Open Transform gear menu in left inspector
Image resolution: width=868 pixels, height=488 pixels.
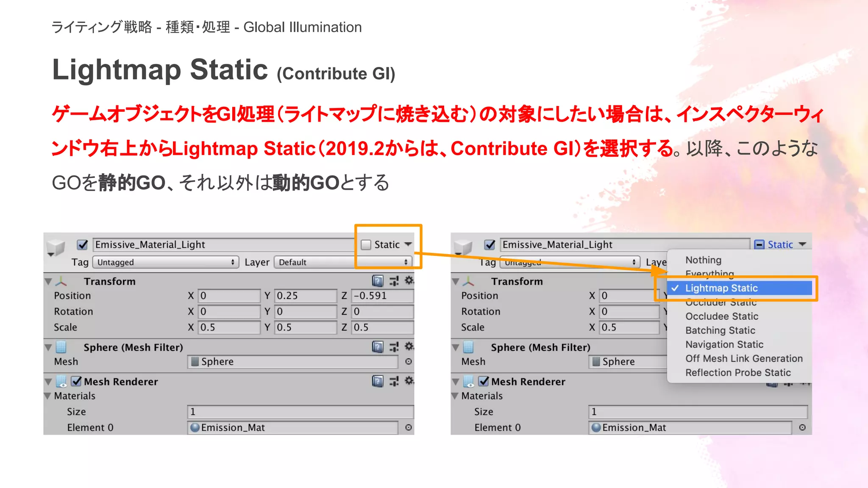(x=409, y=280)
